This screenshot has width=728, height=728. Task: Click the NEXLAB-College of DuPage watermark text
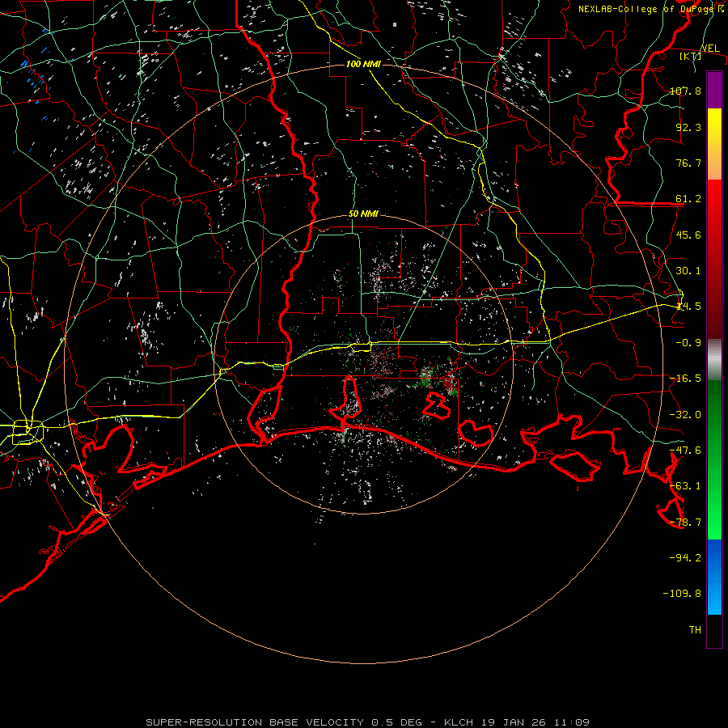650,9
